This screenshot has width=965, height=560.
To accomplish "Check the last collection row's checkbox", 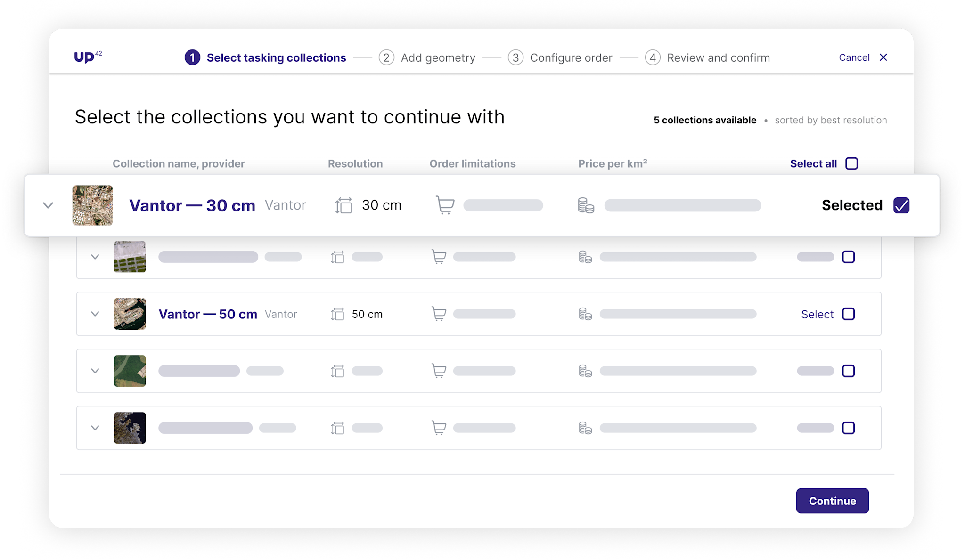I will [x=848, y=428].
